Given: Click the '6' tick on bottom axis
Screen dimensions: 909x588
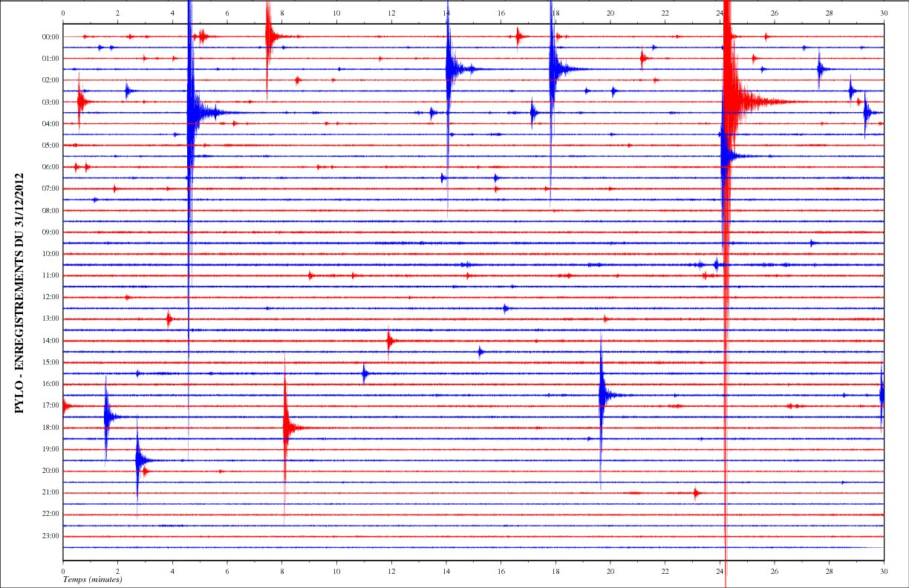Looking at the screenshot, I should coord(227,571).
